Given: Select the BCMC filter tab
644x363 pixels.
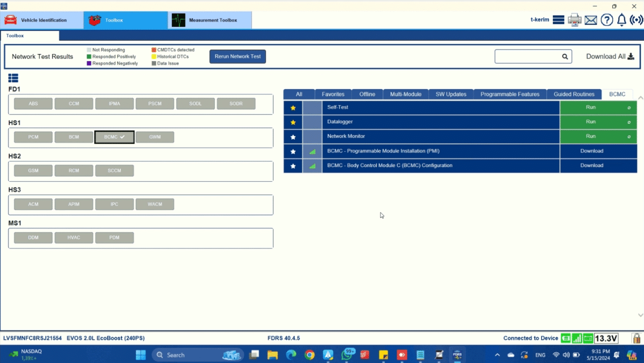Looking at the screenshot, I should point(617,94).
